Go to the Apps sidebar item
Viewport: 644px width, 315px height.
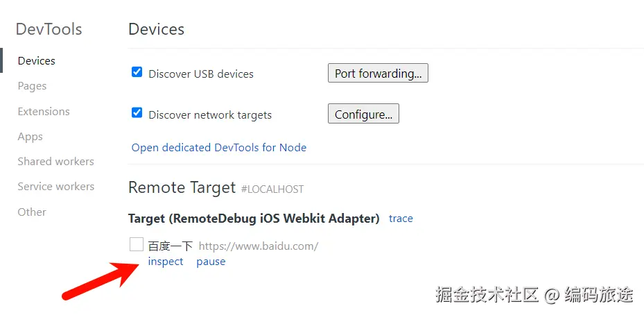point(31,137)
